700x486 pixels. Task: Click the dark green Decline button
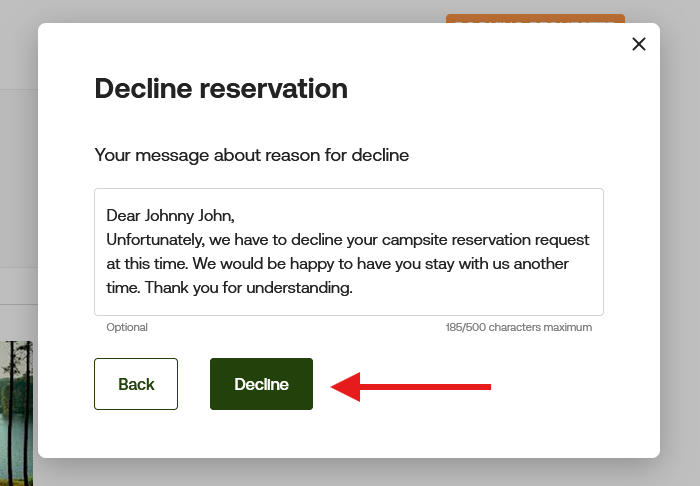(261, 384)
